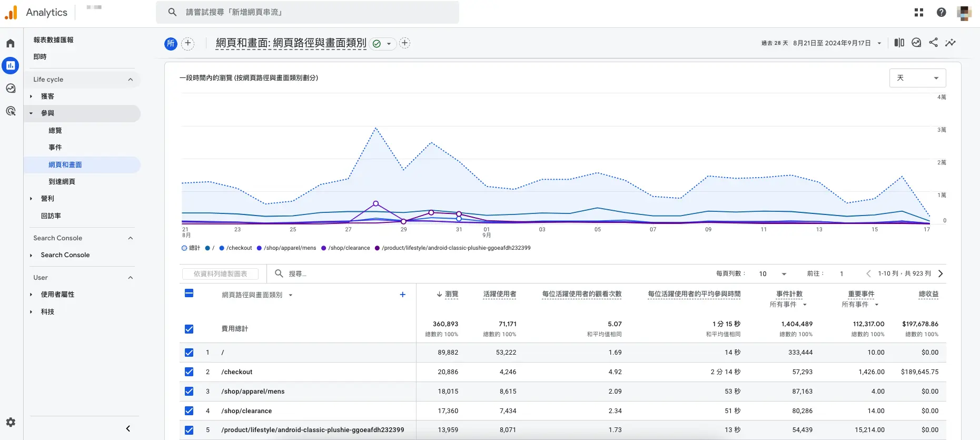Share this report icon
The width and height of the screenshot is (980, 440).
(x=933, y=43)
